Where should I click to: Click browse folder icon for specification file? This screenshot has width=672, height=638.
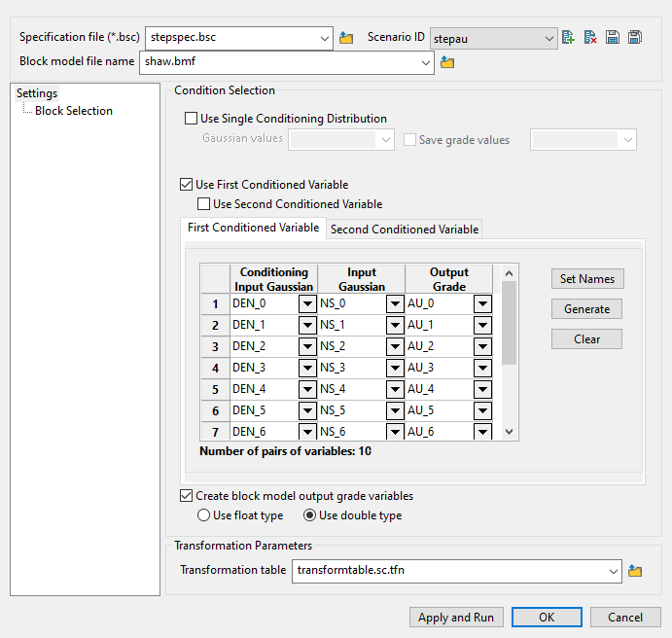click(x=346, y=39)
